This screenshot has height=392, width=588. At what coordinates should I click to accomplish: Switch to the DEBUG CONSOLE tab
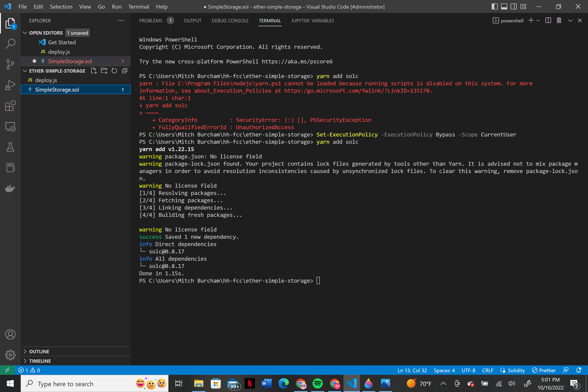point(230,20)
